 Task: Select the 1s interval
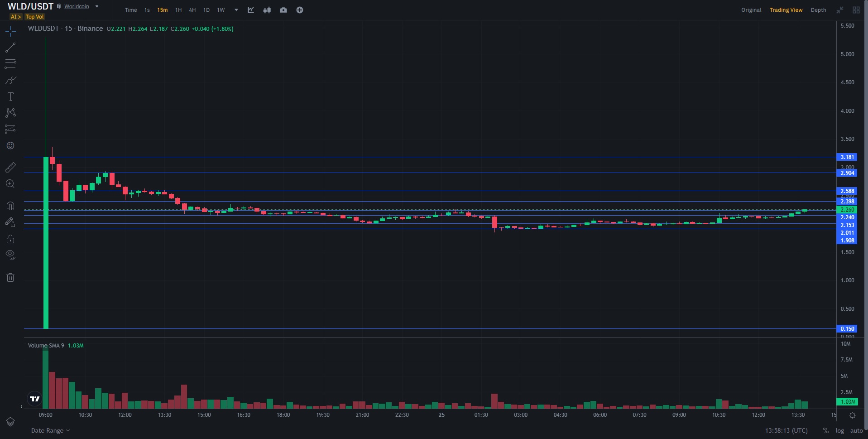pyautogui.click(x=147, y=10)
